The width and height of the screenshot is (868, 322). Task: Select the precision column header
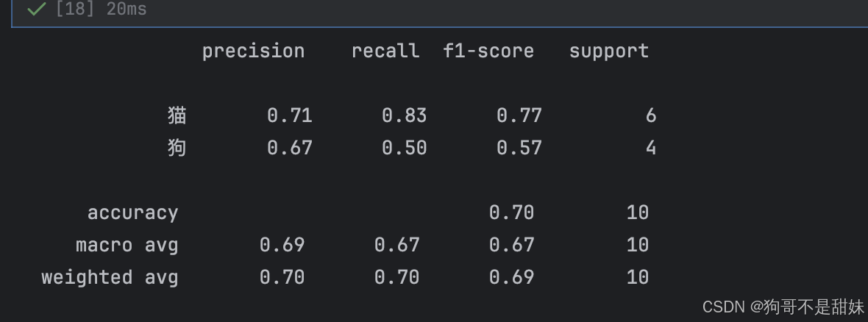[253, 51]
